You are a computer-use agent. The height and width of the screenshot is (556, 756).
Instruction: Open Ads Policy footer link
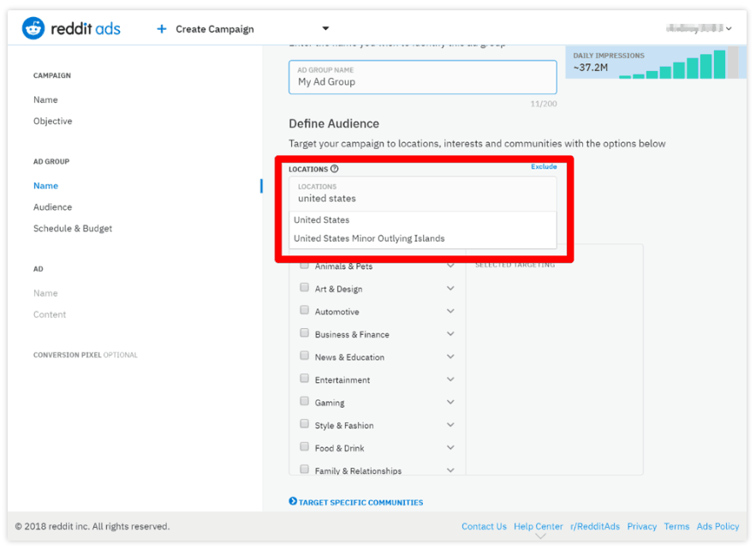coord(717,527)
